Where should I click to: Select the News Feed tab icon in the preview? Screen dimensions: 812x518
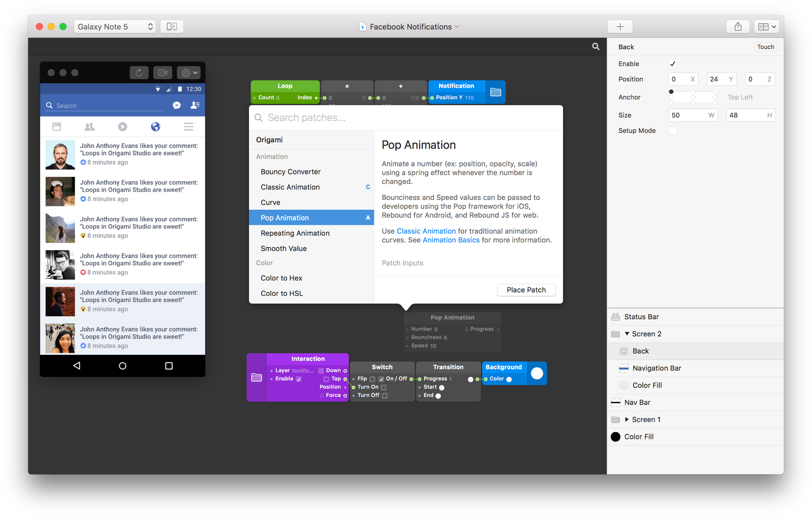tap(57, 126)
